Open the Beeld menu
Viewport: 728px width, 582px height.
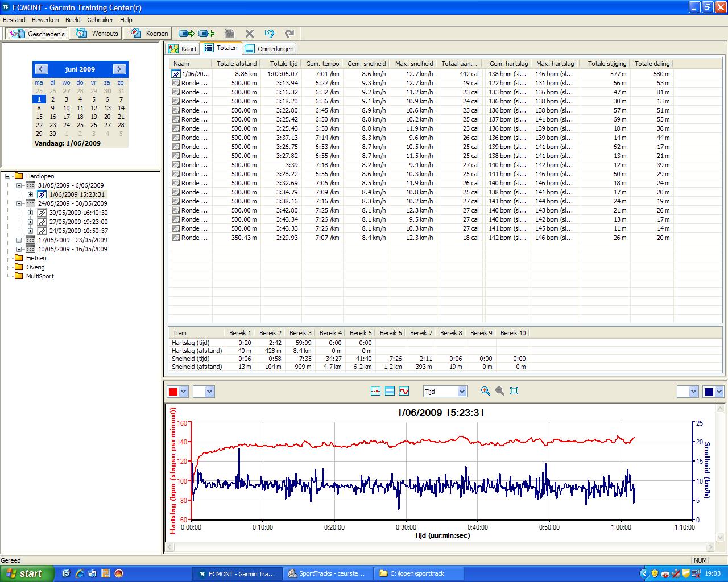pyautogui.click(x=73, y=20)
